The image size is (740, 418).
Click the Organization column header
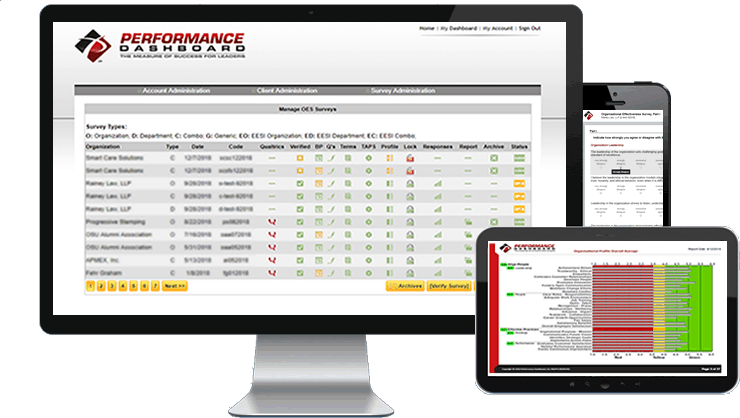tap(103, 147)
